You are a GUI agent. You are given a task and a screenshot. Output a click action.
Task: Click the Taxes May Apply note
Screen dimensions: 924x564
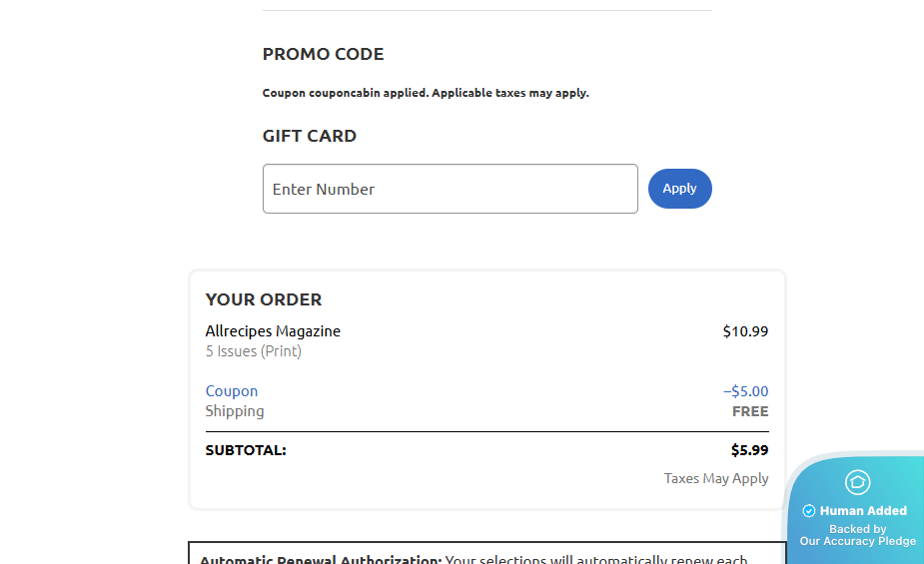tap(716, 478)
